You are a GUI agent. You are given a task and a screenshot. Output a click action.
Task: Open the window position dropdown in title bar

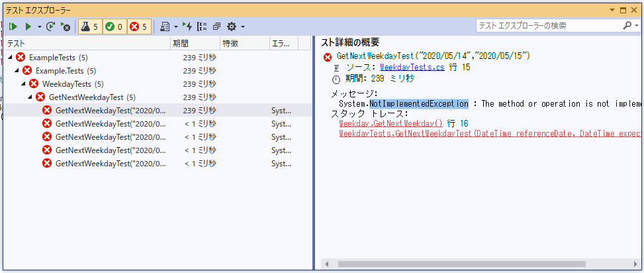(612, 10)
